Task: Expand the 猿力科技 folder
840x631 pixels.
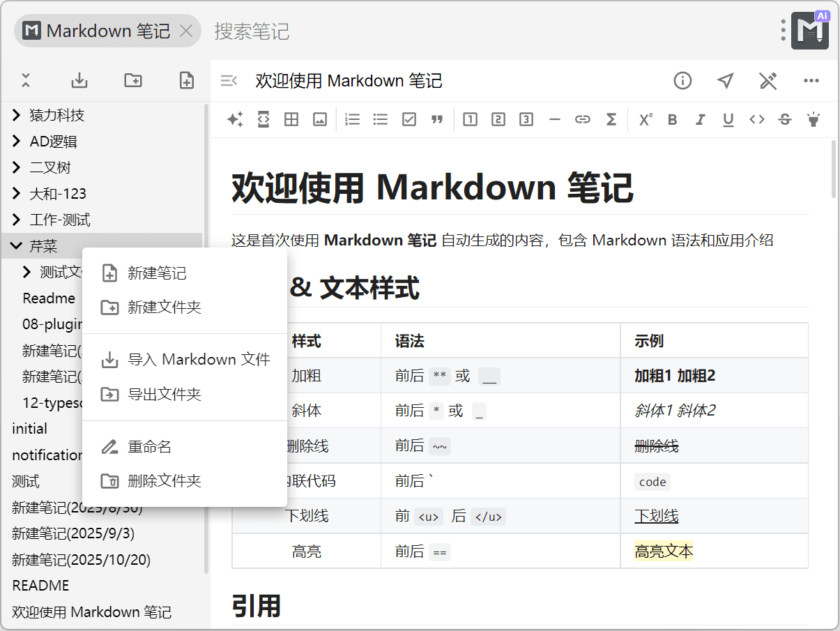Action: click(17, 115)
